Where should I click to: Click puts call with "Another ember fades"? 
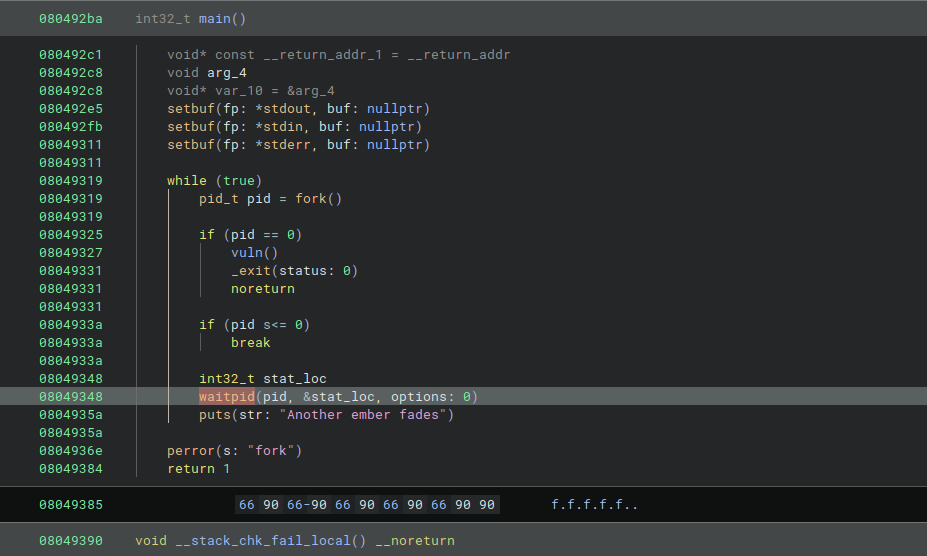click(326, 415)
